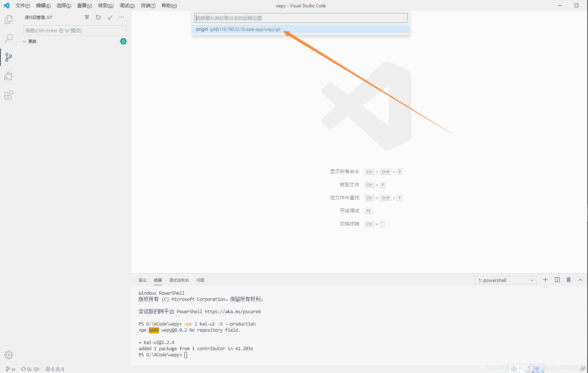This screenshot has width=588, height=373.
Task: Open the Manage gear settings icon
Action: click(9, 355)
